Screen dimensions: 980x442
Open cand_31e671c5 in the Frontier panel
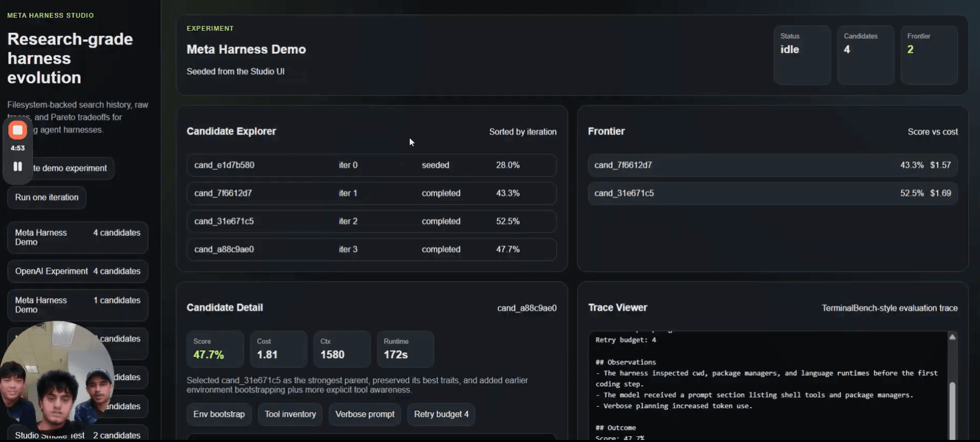pos(772,193)
